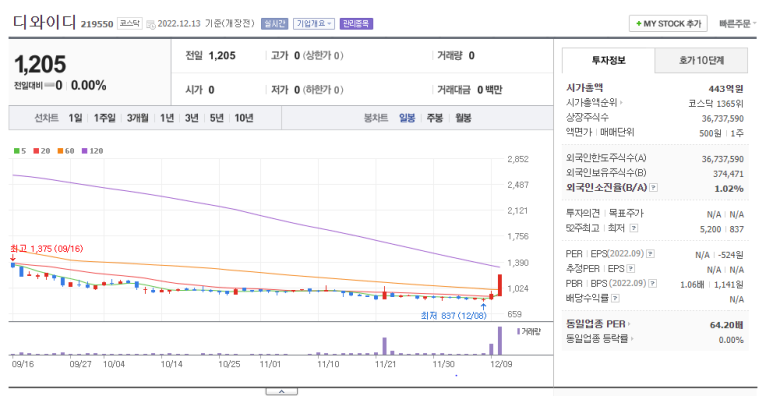Click the 시가총액순위 link

tap(594, 103)
